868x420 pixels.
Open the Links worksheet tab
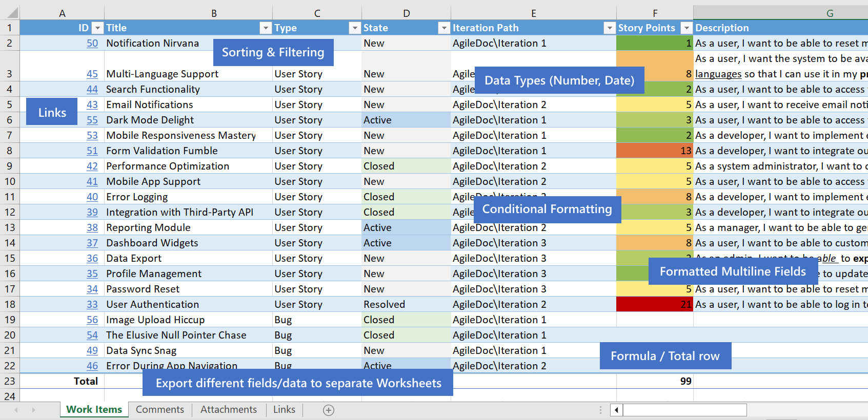point(284,410)
